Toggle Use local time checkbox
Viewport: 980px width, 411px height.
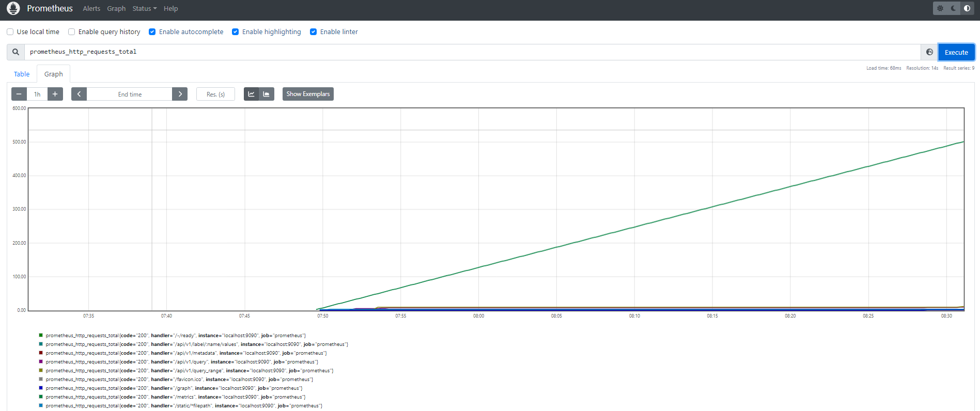pos(10,32)
